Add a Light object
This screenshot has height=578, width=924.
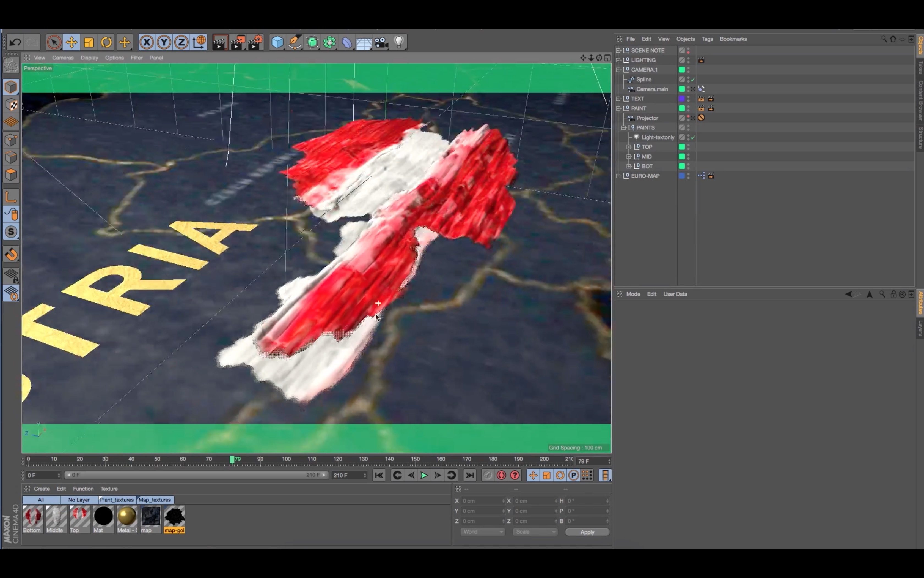pyautogui.click(x=399, y=42)
